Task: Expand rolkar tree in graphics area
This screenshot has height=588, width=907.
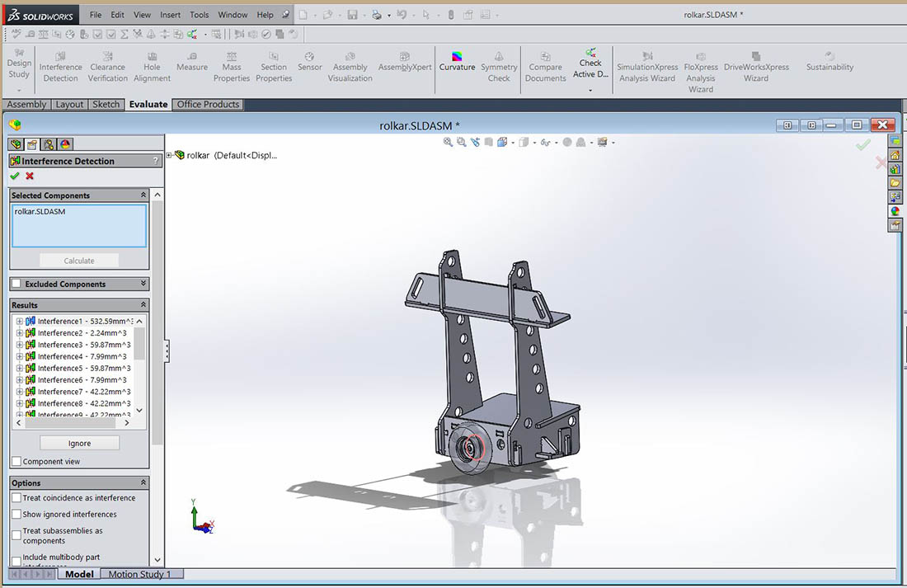Action: tap(170, 155)
